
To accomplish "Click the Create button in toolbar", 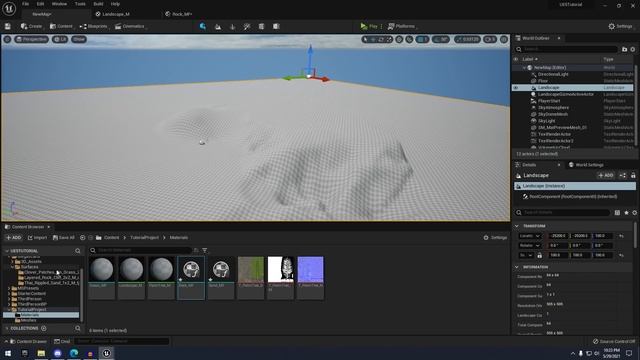I will 31,27.
